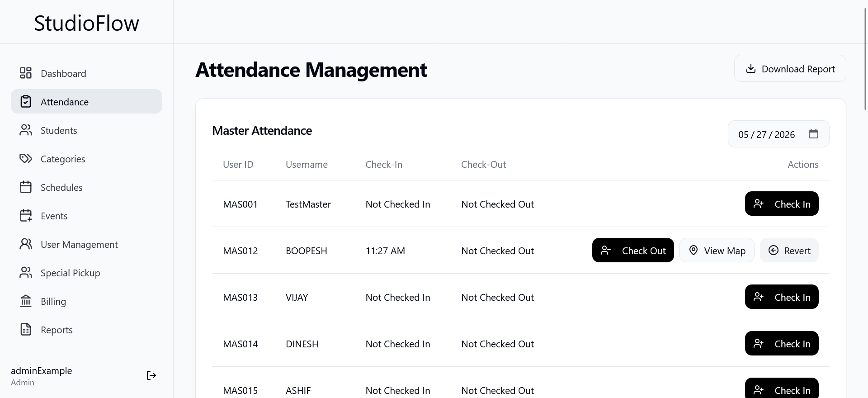Viewport: 868px width, 398px height.
Task: Click user-plus icon in TestMaster's Check In
Action: [x=759, y=204]
